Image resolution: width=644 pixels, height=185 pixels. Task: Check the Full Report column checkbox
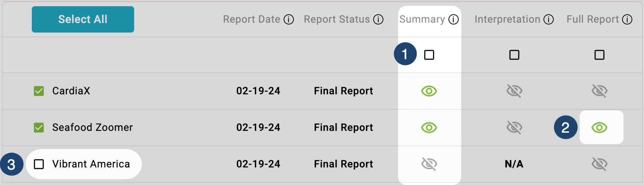[599, 55]
